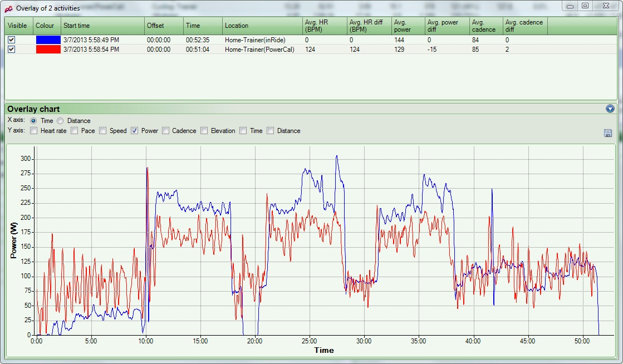Uncheck visibility of the PowerCal activity
623x364 pixels.
[x=12, y=50]
